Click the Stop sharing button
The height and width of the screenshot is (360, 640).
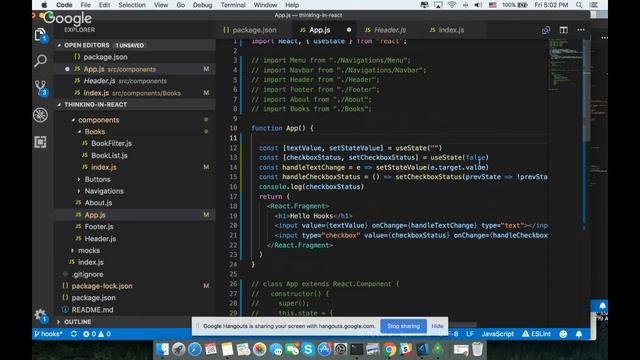pyautogui.click(x=403, y=326)
